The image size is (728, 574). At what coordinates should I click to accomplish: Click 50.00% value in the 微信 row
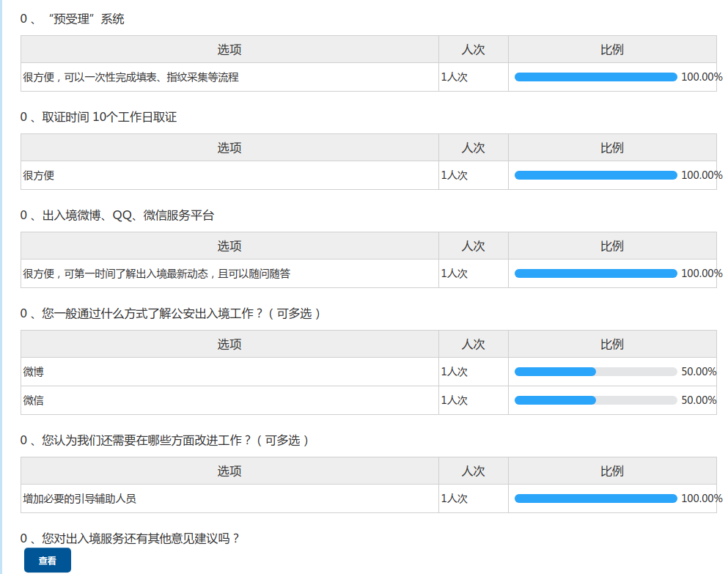699,400
